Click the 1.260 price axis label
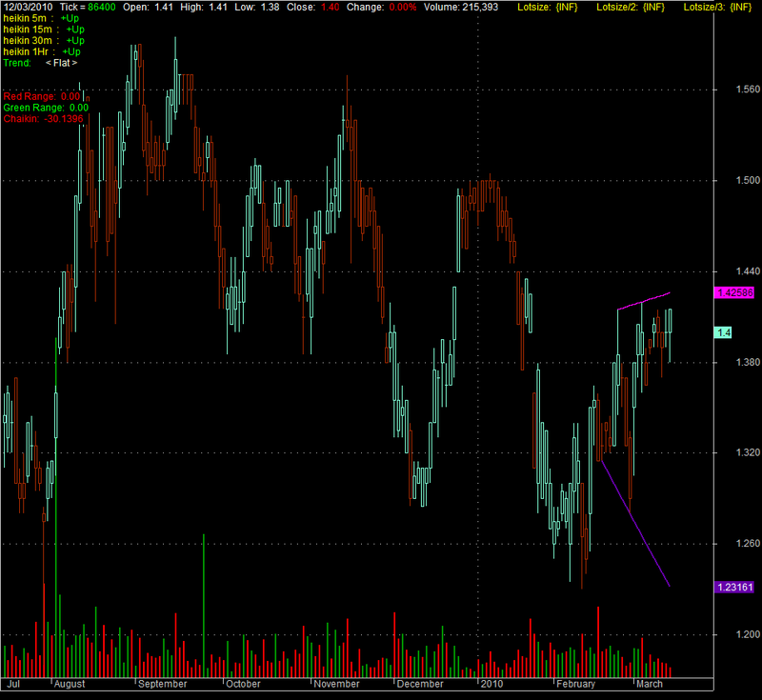Screen dimensions: 762x700 [x=748, y=544]
